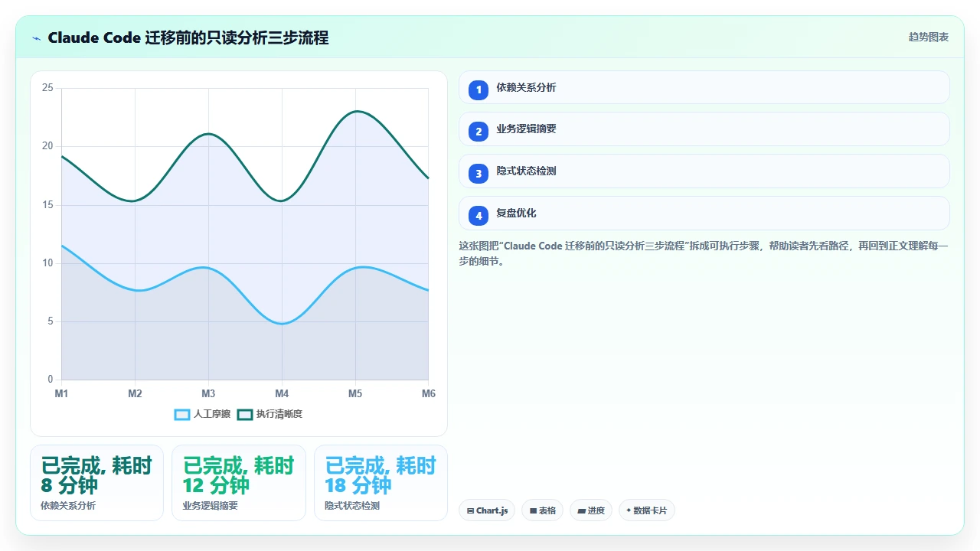The image size is (980, 551).
Task: Click the M5 x-axis label
Action: 355,393
